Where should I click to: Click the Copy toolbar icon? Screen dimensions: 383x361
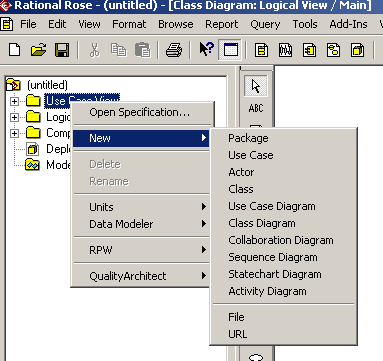pyautogui.click(x=118, y=50)
